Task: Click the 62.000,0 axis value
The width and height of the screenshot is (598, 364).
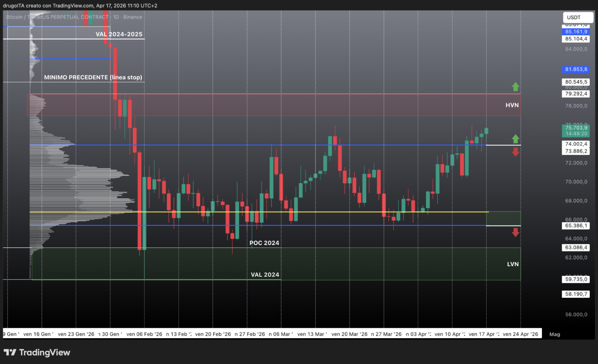Action: [576, 258]
